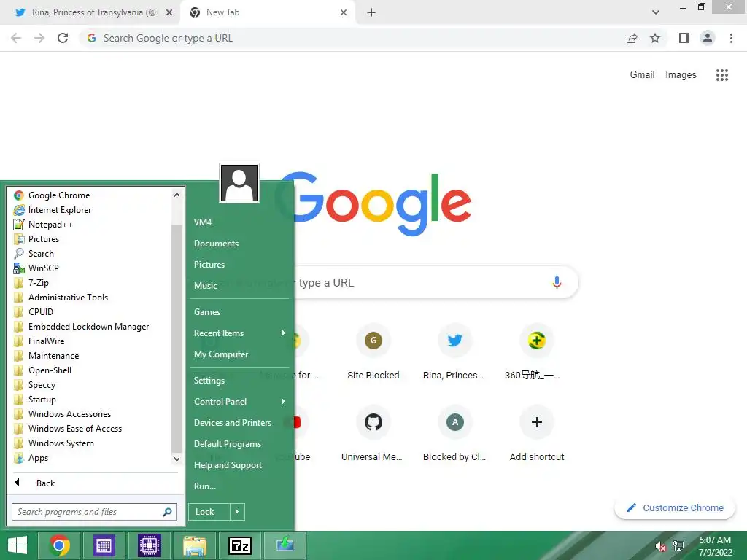Open the Site Blocked shortcut
Image resolution: width=747 pixels, height=560 pixels.
pos(373,341)
